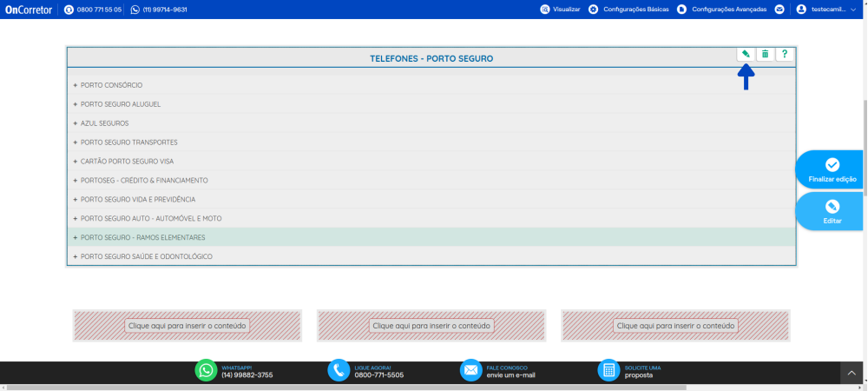Screen dimensions: 868x391
Task: Expand PORTO SEGURO - RAMOS ELEMENTARES row
Action: coord(431,237)
